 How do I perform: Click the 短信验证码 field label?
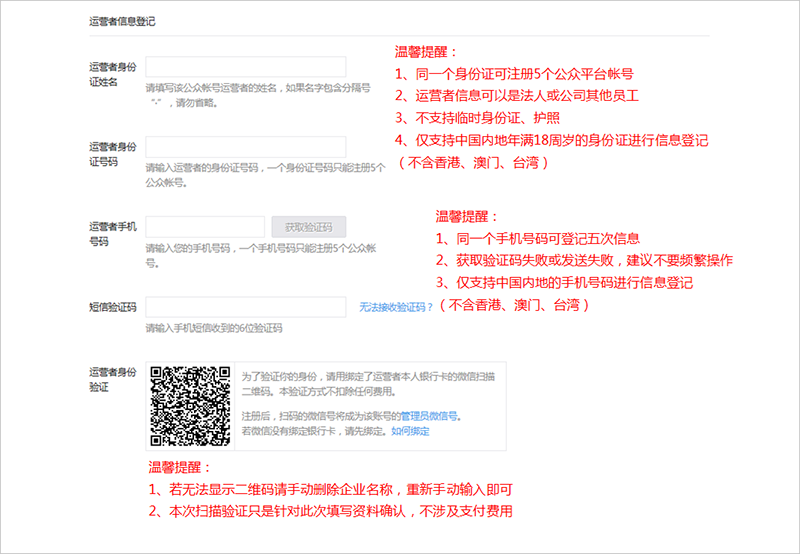[111, 307]
